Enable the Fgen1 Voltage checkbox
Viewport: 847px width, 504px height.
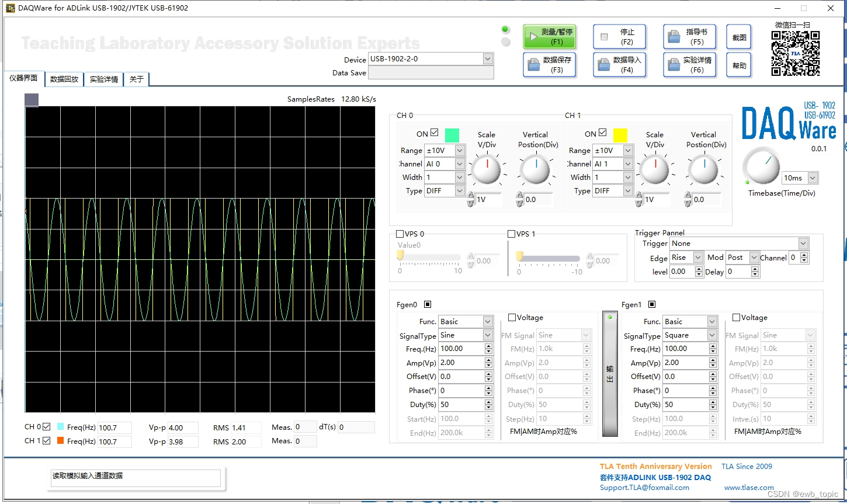736,318
